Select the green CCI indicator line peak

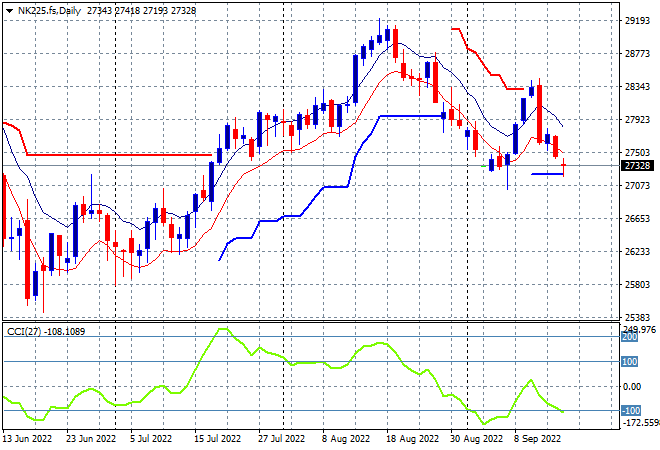coord(222,329)
